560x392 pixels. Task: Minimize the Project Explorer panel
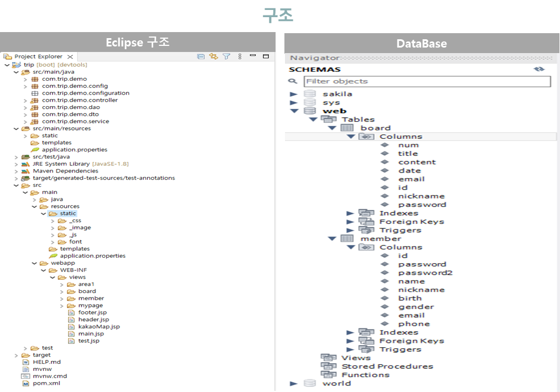point(253,56)
